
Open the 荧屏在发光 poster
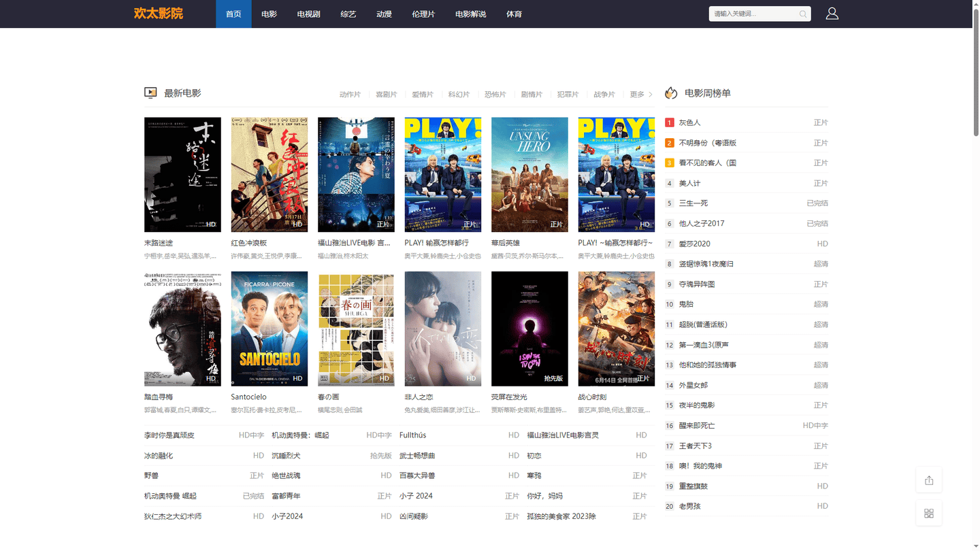click(x=529, y=329)
